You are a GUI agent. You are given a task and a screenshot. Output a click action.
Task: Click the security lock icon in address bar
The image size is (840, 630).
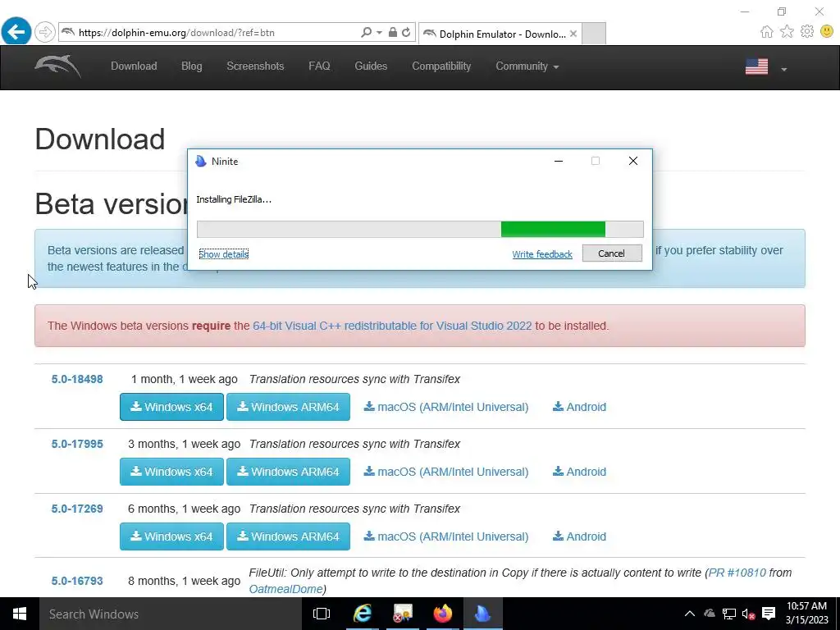[393, 32]
